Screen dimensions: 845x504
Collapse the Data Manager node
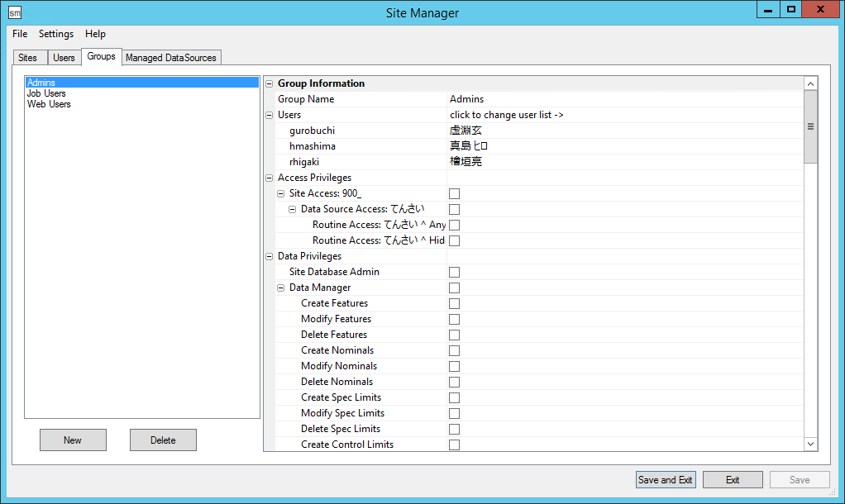[281, 288]
